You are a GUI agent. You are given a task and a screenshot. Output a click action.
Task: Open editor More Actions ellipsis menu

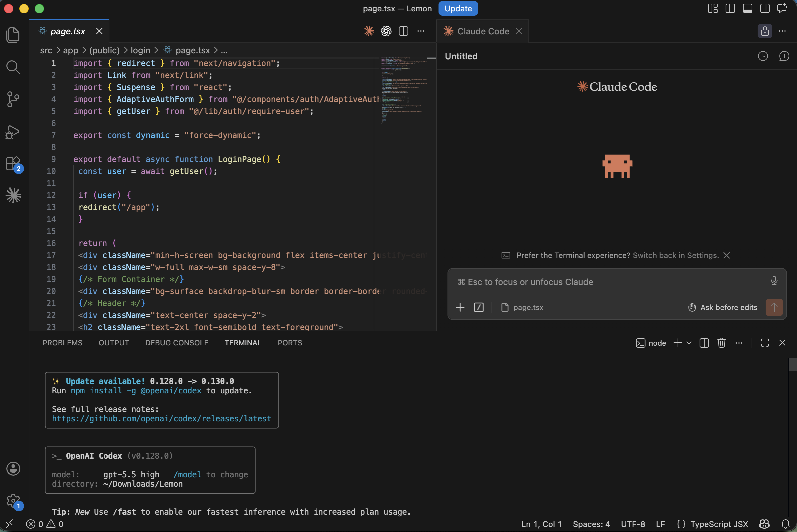[x=421, y=31]
